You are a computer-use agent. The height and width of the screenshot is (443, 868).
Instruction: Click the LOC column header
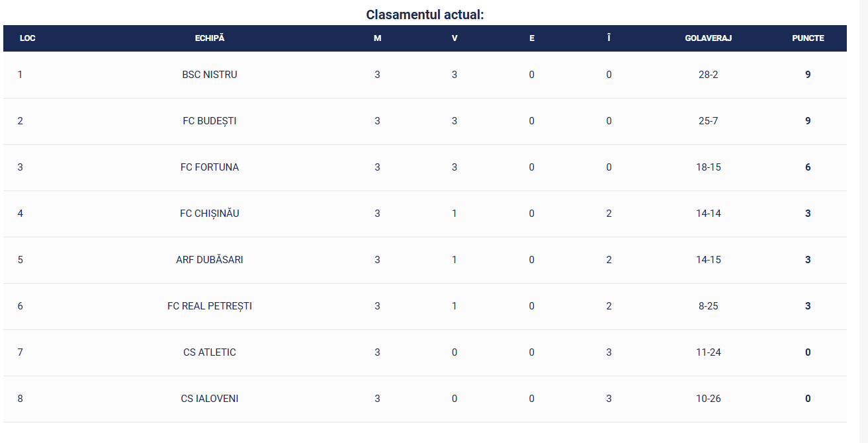coord(28,38)
